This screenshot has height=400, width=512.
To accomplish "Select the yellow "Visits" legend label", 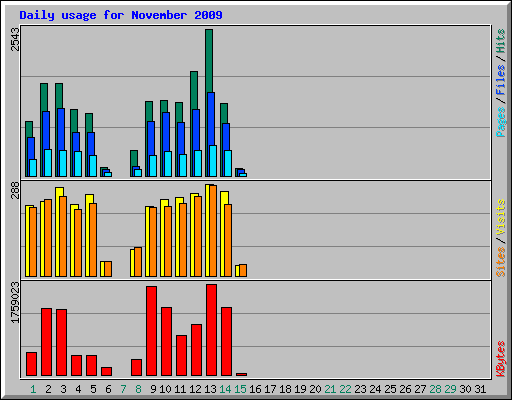I will (501, 218).
